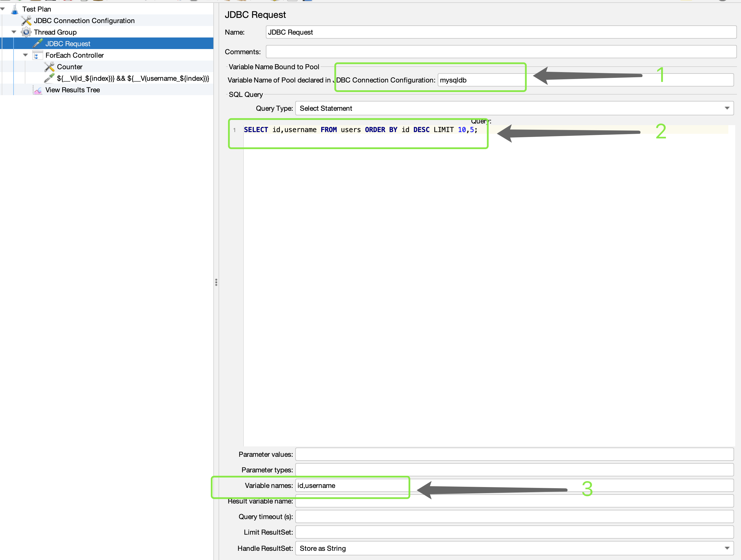Screen dimensions: 741x560
Task: Open the Handle ResultSet dropdown
Action: tap(727, 548)
